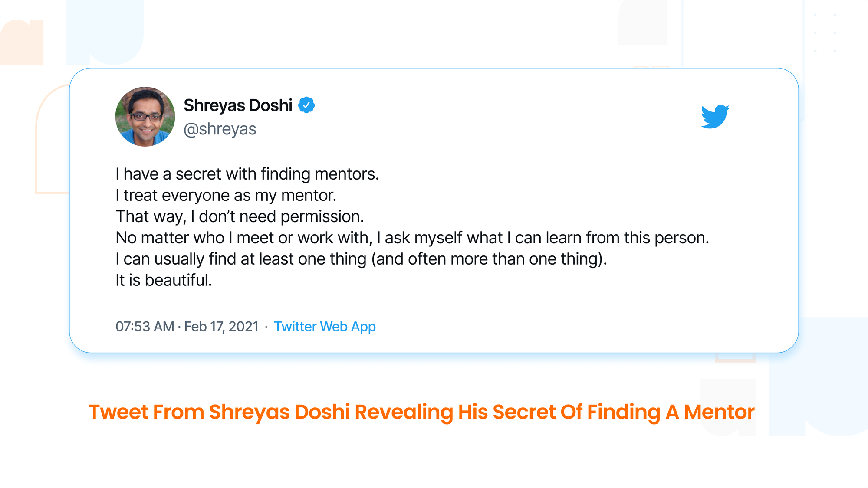Click the line 'I can usually find at least one thing'
This screenshot has height=488, width=868.
[361, 259]
